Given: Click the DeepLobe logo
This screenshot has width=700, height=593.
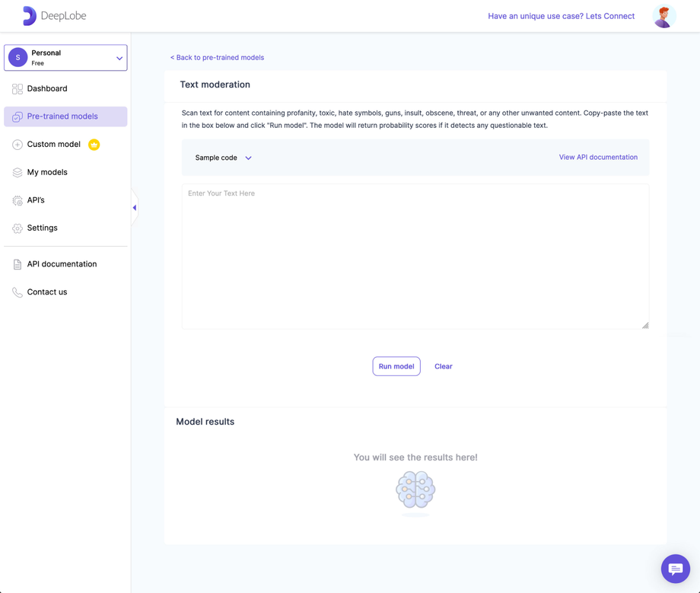Looking at the screenshot, I should (x=54, y=15).
